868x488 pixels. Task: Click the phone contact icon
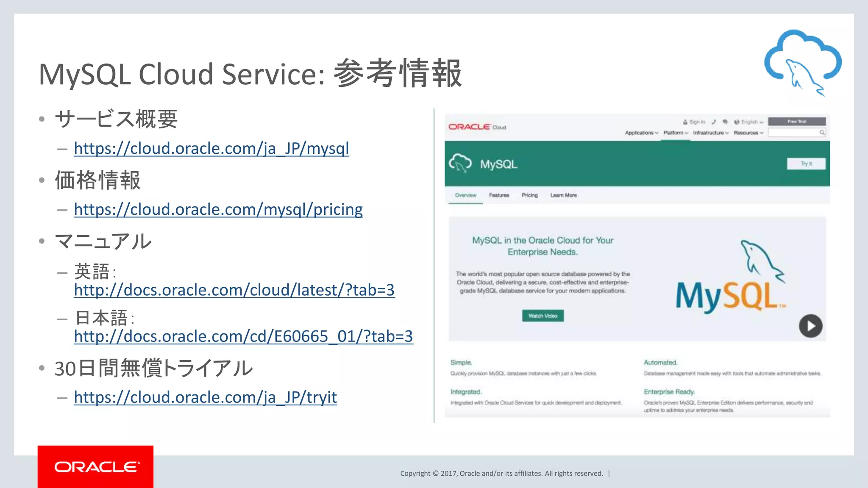[714, 122]
